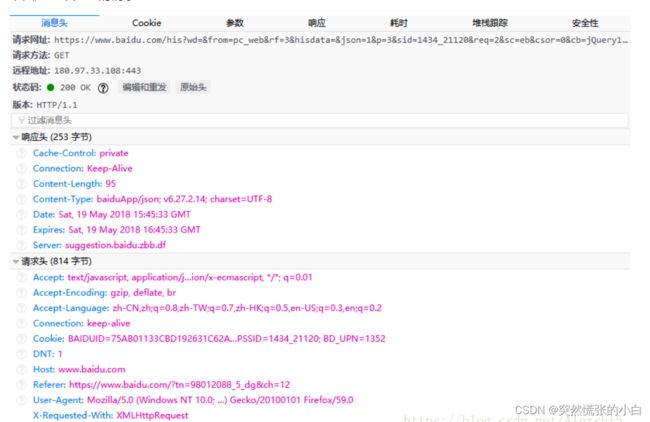Screen dimensions: 650x422
Task: Click the Content-Length value 95
Action: pyautogui.click(x=110, y=184)
